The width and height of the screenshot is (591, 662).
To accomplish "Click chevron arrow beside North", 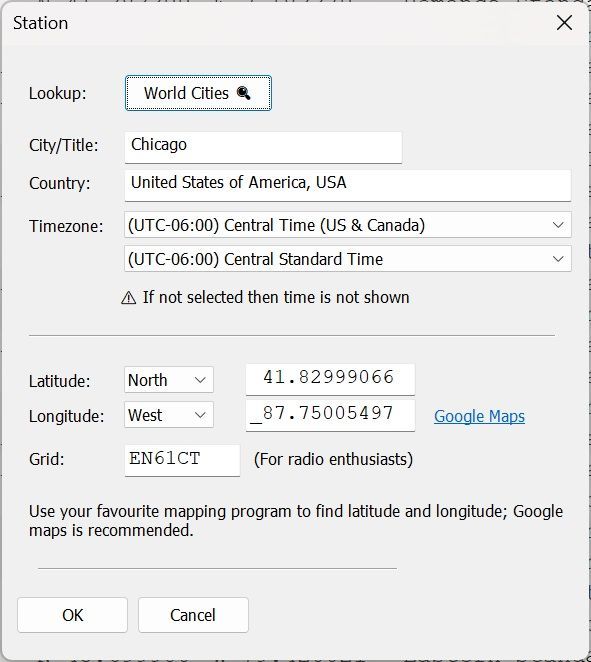I will (x=200, y=380).
